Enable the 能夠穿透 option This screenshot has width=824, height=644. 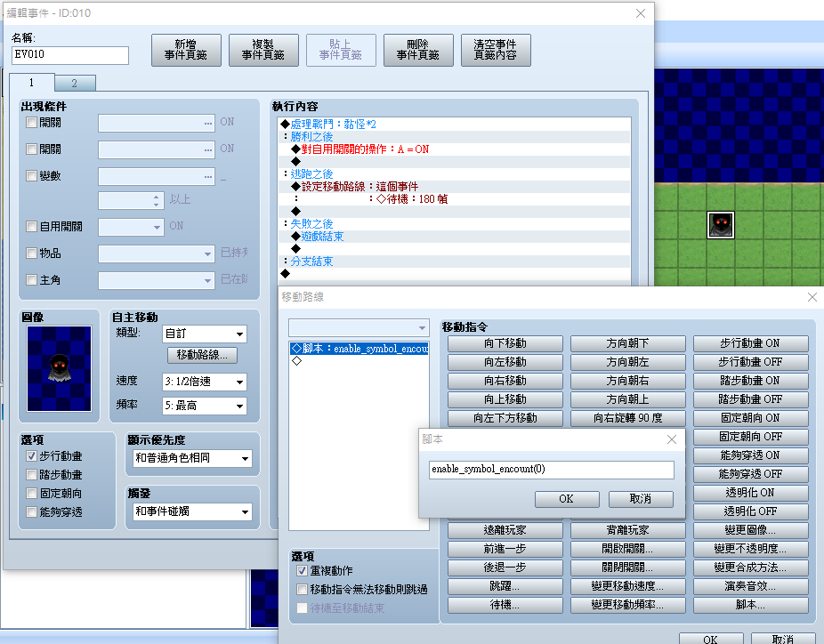click(x=31, y=512)
